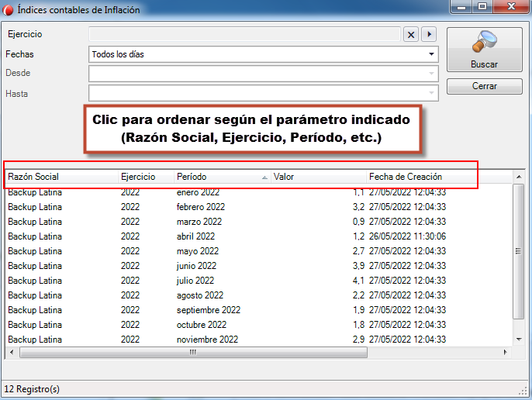Click Ejercicio 2022 in the agosto row
The height and width of the screenshot is (400, 532).
[x=130, y=295]
